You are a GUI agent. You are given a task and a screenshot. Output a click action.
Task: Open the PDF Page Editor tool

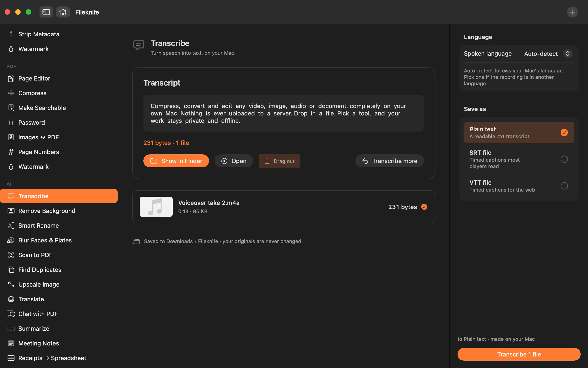coord(59,78)
